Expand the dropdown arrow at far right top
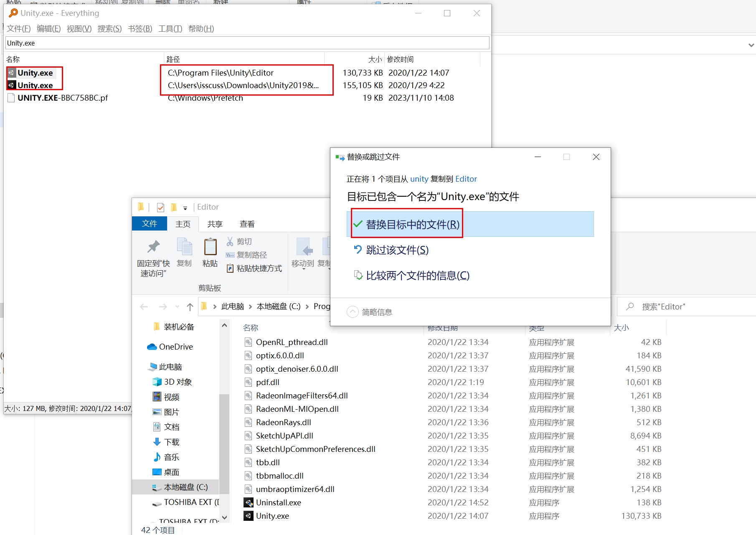This screenshot has width=756, height=535. [x=751, y=45]
